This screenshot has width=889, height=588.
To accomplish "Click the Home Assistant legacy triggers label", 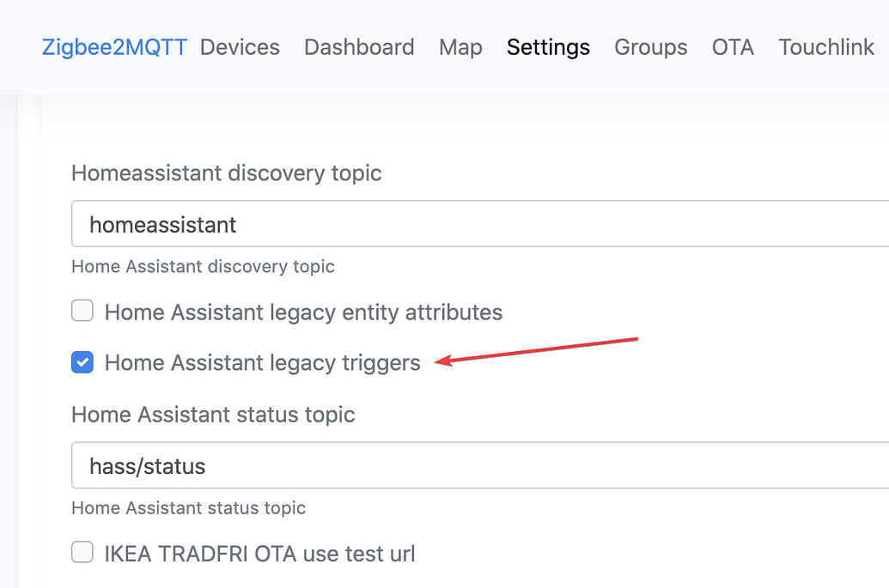I will [262, 362].
